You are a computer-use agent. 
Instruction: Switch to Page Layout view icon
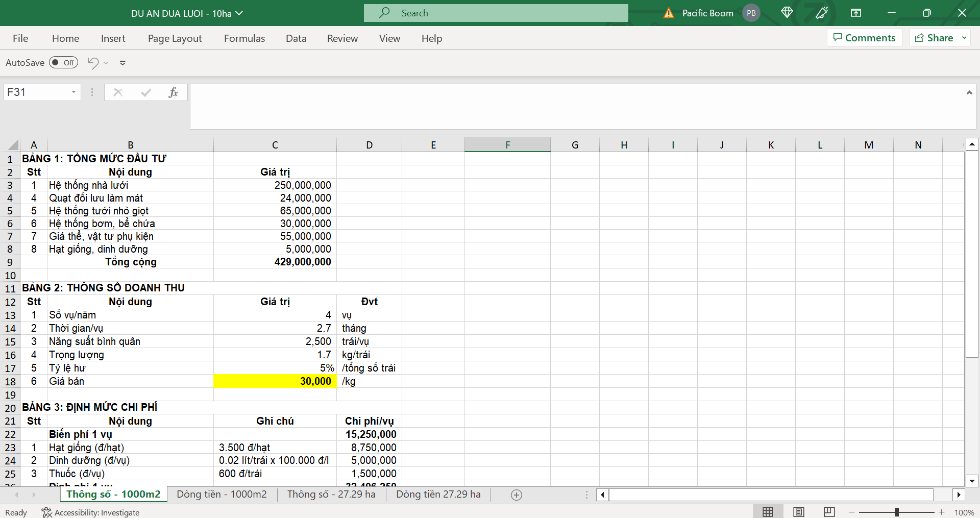click(x=799, y=512)
